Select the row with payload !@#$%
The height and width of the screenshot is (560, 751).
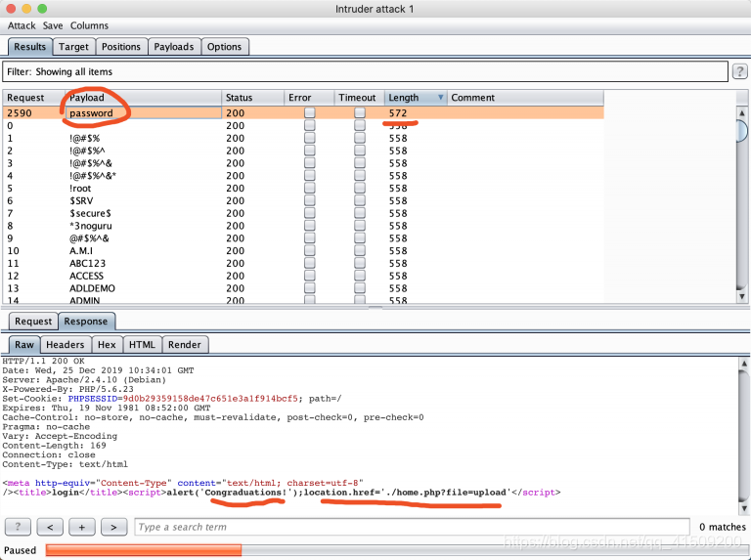coord(303,139)
